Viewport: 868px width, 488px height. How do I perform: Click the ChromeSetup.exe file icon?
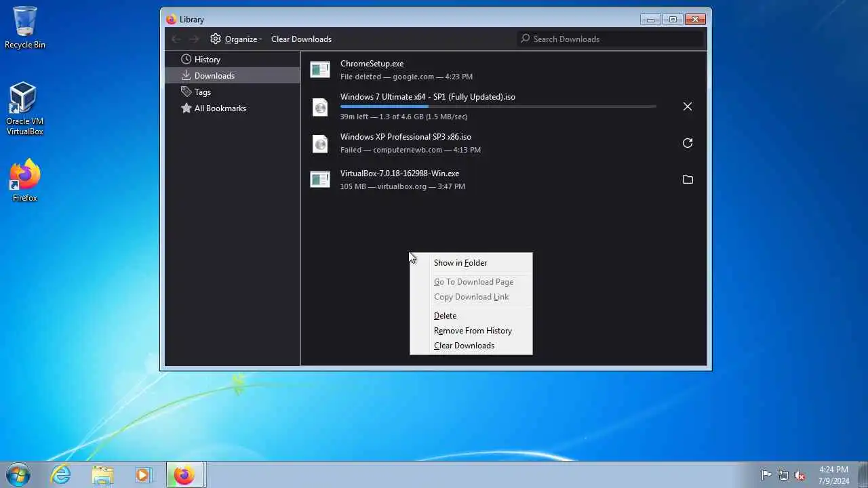coord(320,69)
